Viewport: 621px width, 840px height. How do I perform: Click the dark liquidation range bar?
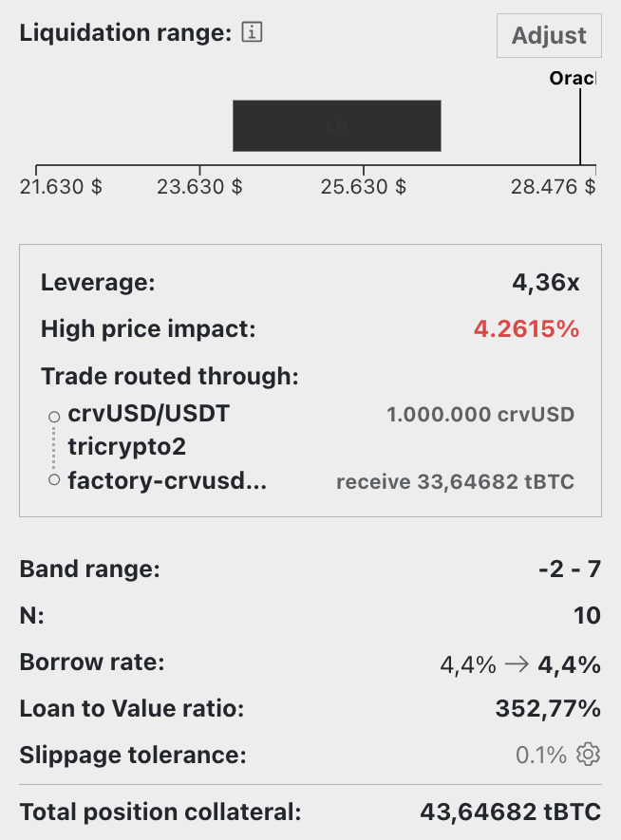336,126
